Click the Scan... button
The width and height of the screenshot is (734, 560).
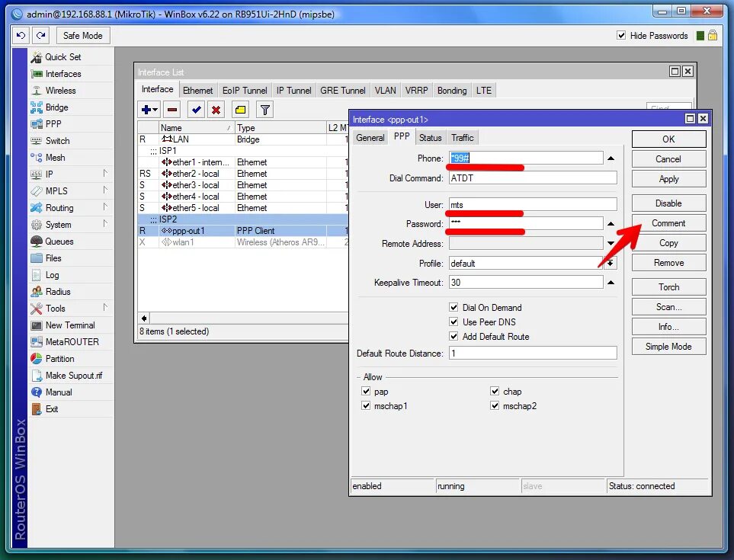[x=668, y=307]
